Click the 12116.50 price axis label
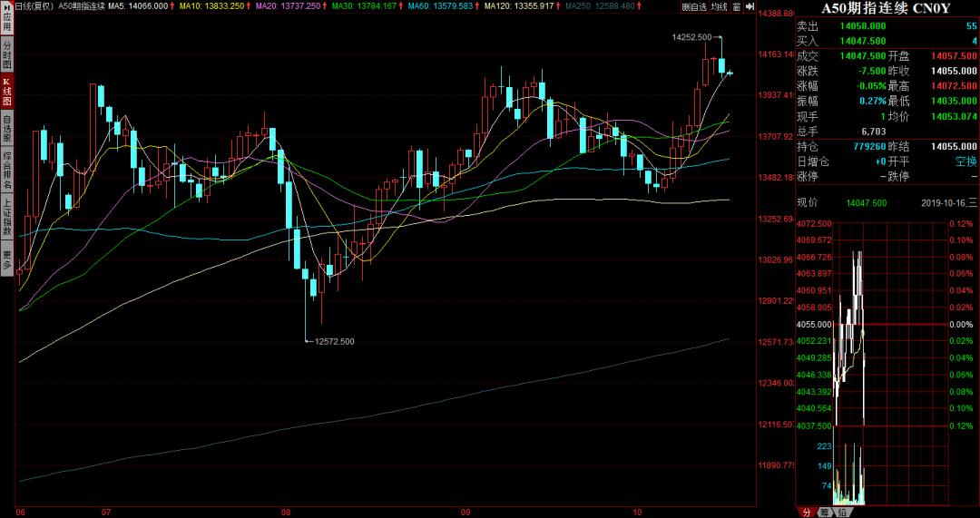 pyautogui.click(x=776, y=425)
